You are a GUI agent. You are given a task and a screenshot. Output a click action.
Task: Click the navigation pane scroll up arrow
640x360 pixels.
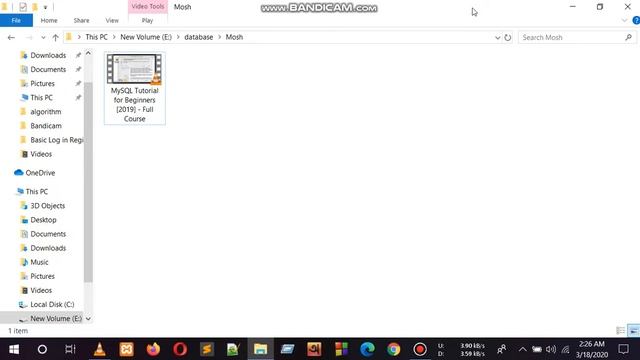click(88, 53)
